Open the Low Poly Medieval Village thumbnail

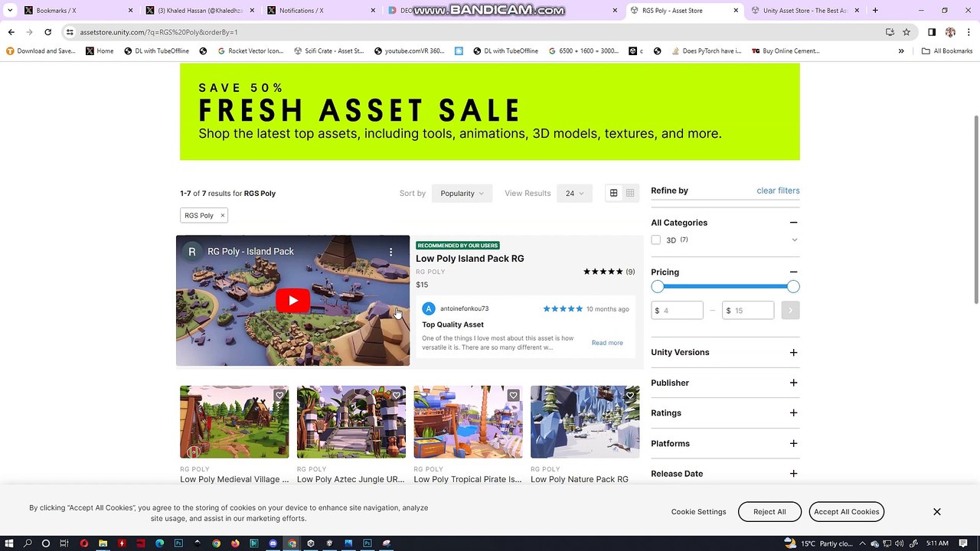(234, 422)
